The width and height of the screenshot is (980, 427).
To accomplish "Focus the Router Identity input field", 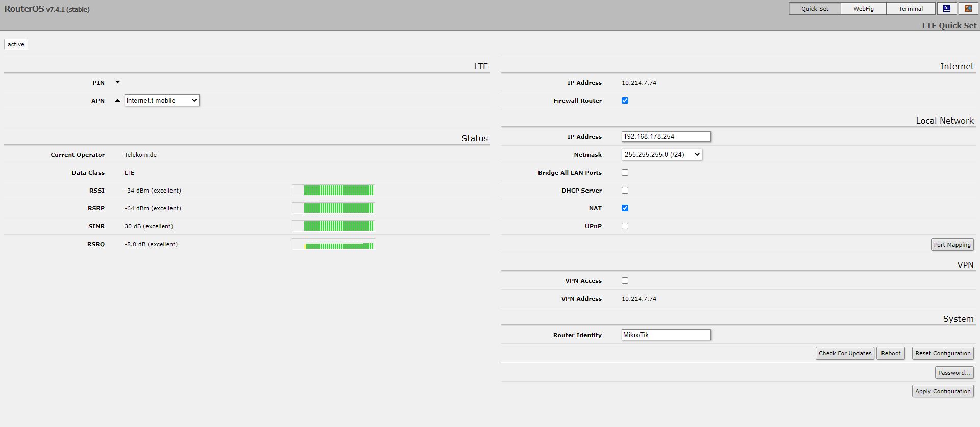I will pyautogui.click(x=666, y=335).
